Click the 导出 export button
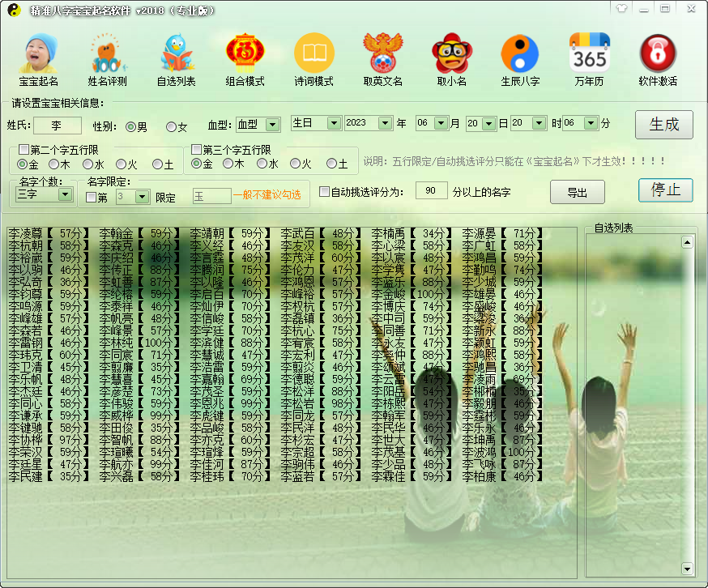Viewport: 708px width, 588px height. click(578, 191)
